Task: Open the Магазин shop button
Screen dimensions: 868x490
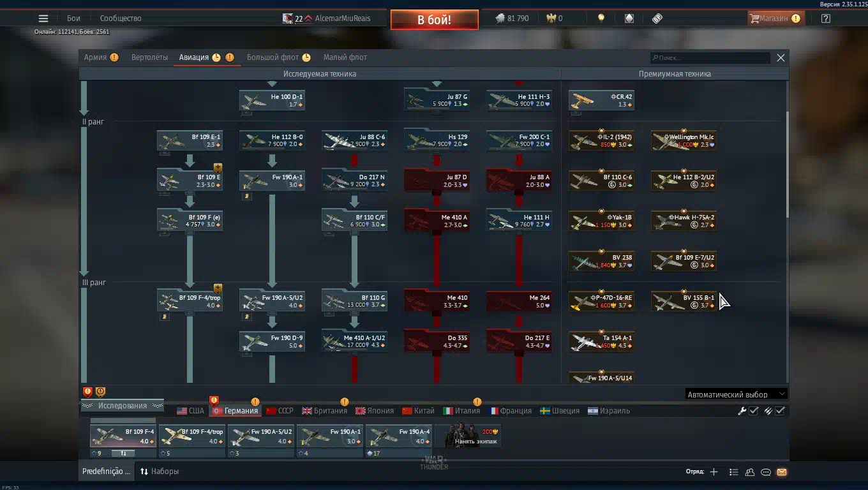Action: pos(775,19)
